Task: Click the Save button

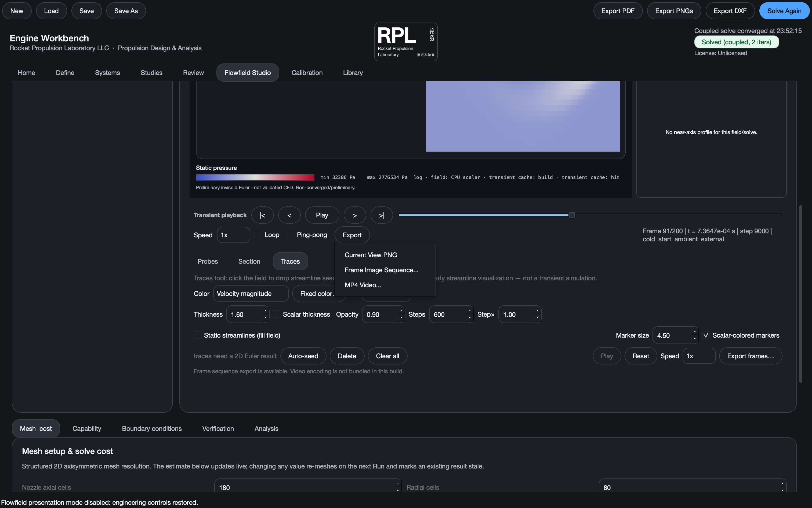Action: pyautogui.click(x=86, y=11)
